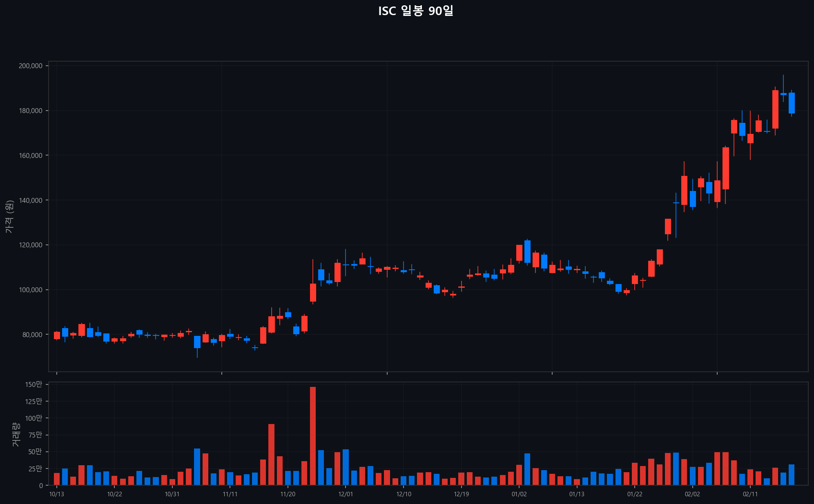Screen dimensions: 814x504
Task: Select the 10/13 date label
Action: click(56, 493)
